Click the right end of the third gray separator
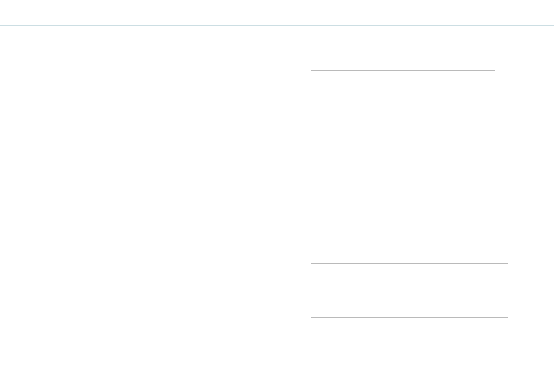This screenshot has height=392, width=555. point(506,263)
